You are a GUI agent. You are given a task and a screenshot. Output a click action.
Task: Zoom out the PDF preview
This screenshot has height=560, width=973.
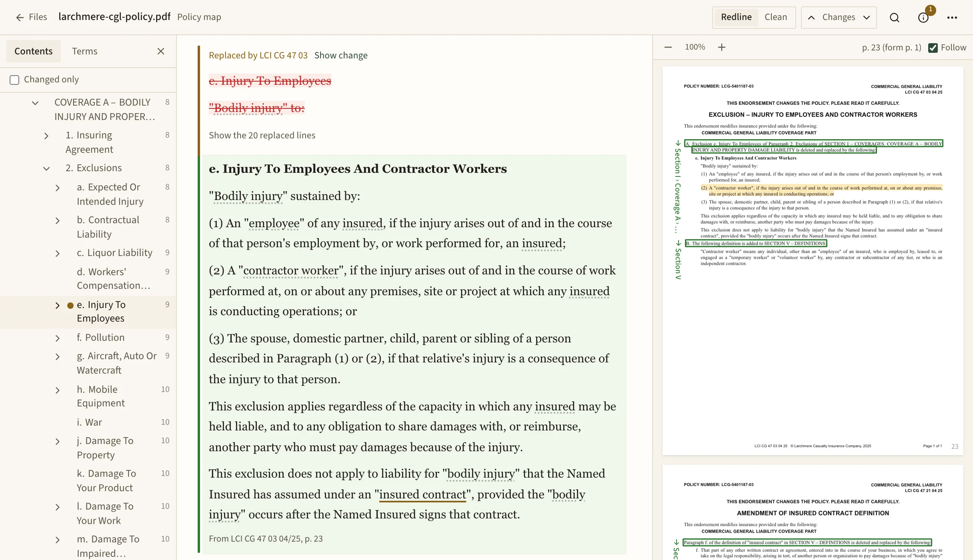668,47
